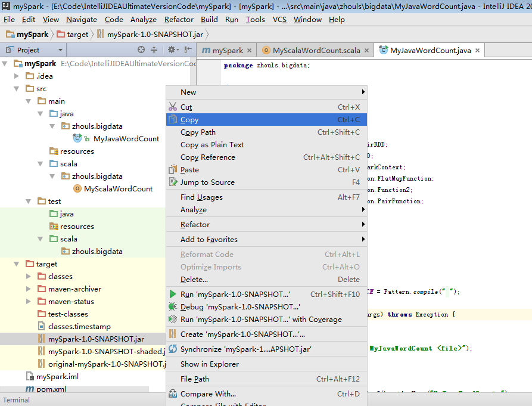Open the Project panel settings gear

(x=173, y=50)
